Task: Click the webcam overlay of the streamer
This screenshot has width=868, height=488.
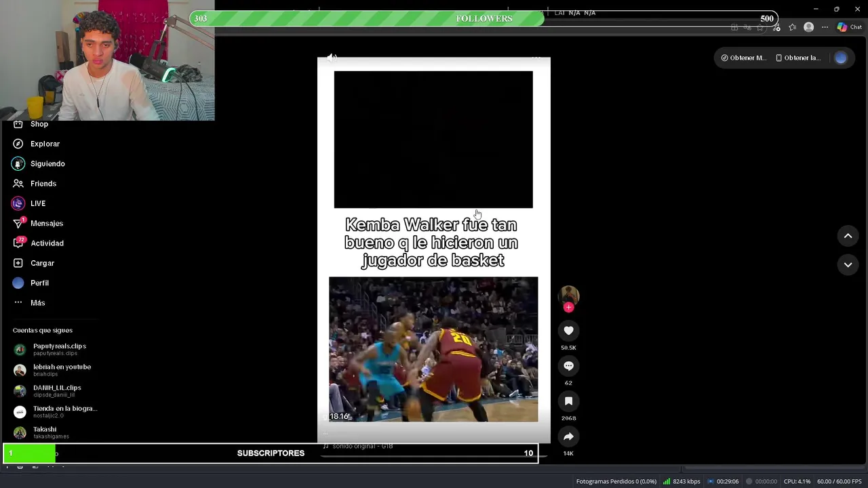Action: click(x=107, y=60)
